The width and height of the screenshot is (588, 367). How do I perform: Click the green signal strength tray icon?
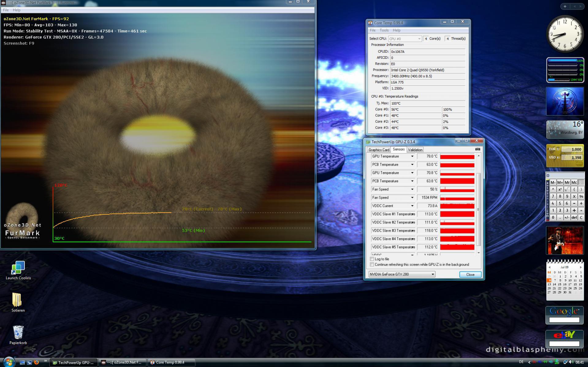[x=557, y=362]
